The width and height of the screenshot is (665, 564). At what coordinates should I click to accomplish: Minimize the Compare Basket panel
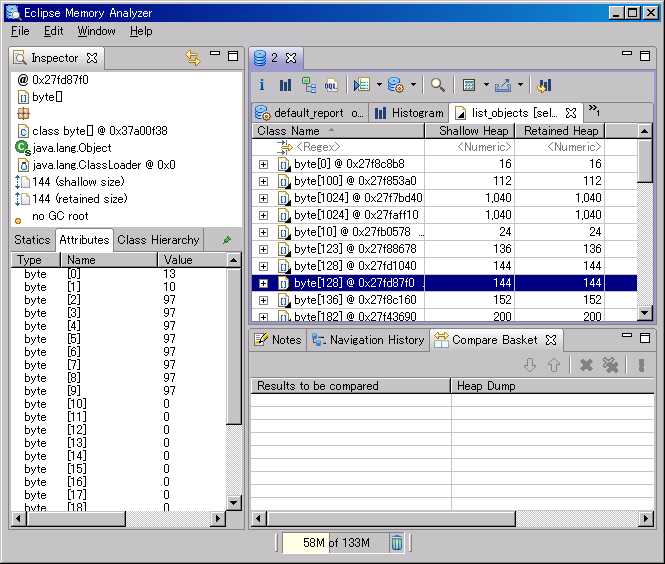(x=627, y=335)
